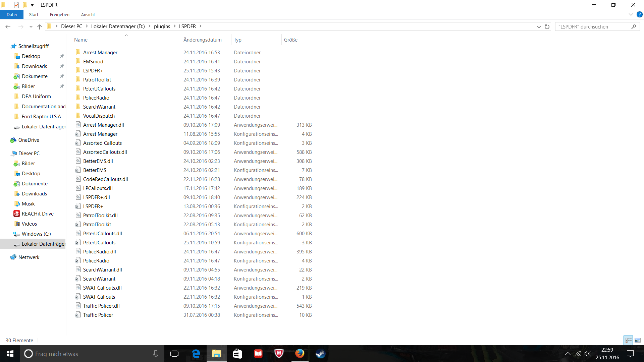Viewport: 644px width, 362px height.
Task: Switch to details view icon
Action: tap(628, 340)
